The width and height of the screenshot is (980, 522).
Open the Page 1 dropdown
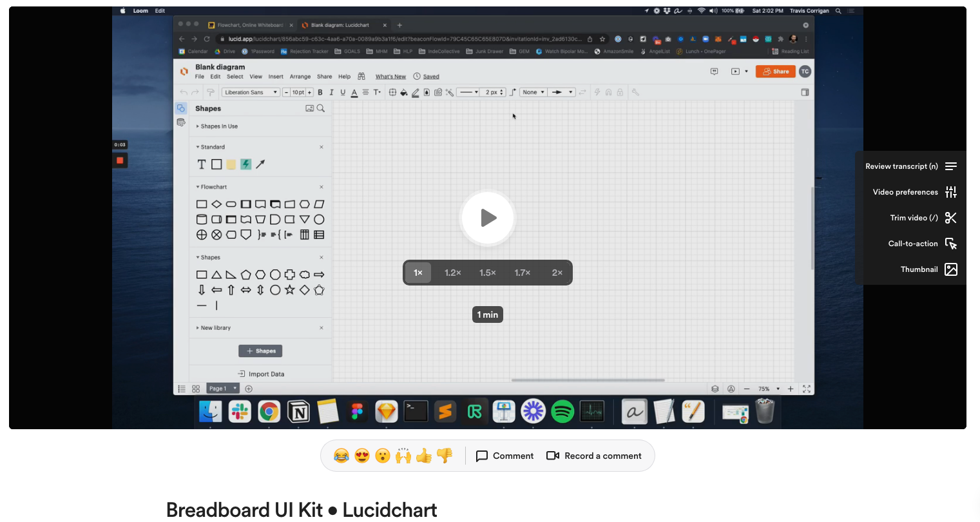tap(223, 389)
